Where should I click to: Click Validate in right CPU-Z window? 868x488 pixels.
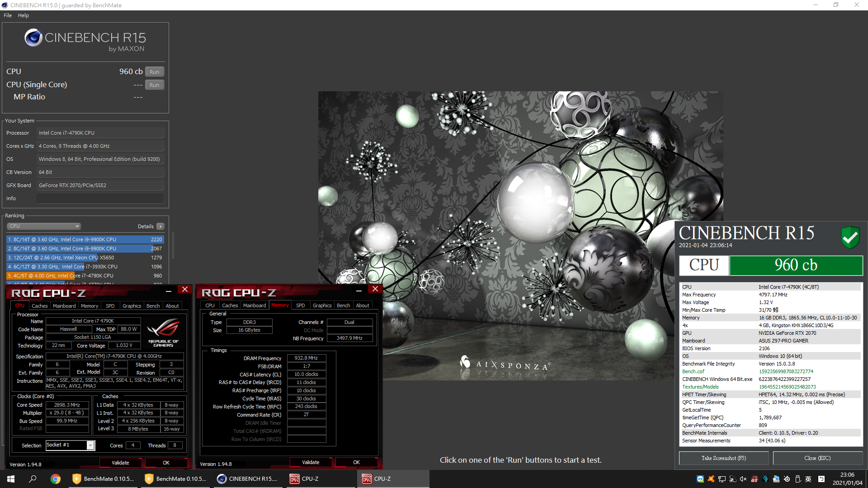click(x=311, y=462)
